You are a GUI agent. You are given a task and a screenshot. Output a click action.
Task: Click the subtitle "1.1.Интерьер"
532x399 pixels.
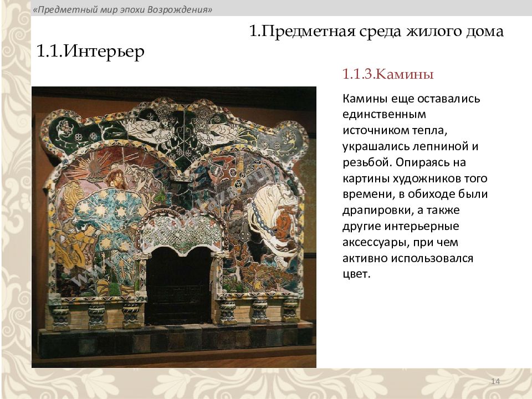[x=90, y=52]
